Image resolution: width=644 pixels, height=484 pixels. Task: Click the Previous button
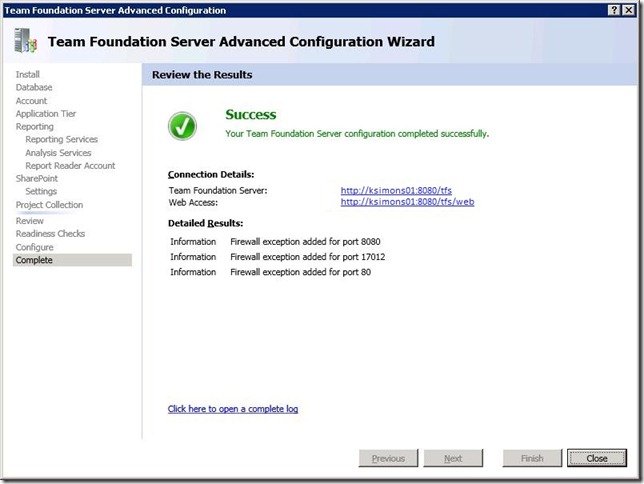[388, 458]
